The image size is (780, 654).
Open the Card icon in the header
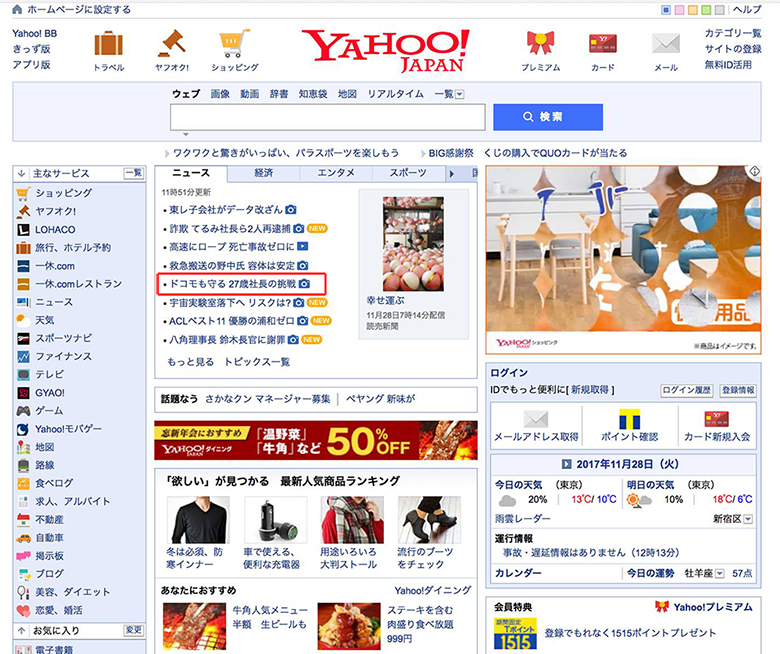[x=602, y=43]
